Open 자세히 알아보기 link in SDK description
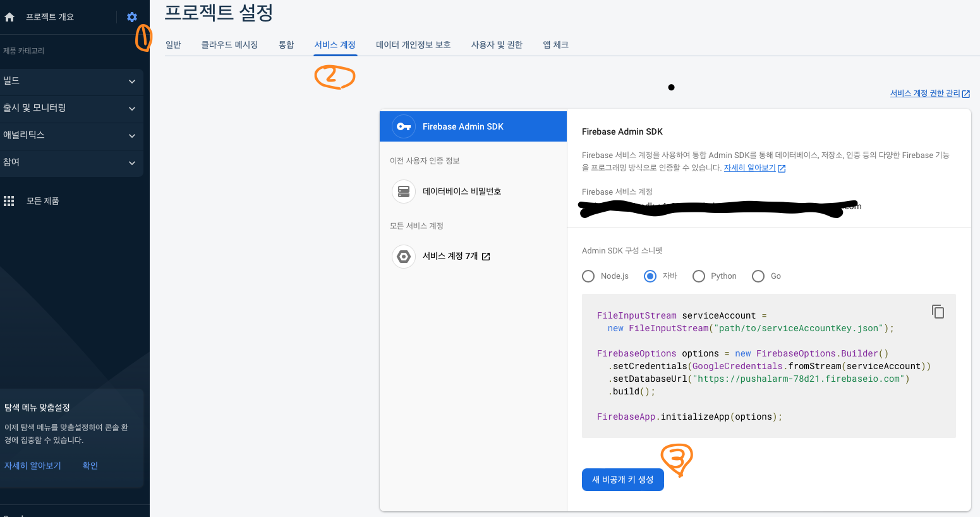 [749, 168]
